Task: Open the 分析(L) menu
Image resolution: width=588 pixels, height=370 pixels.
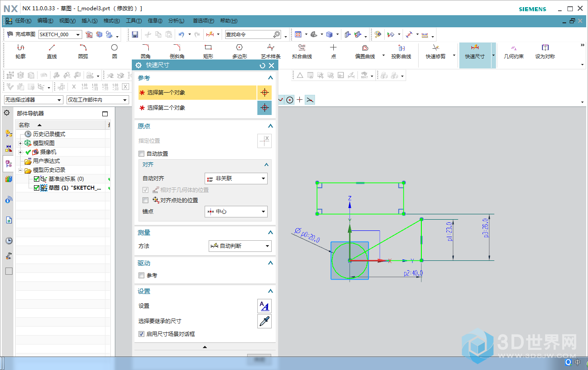Action: click(176, 21)
